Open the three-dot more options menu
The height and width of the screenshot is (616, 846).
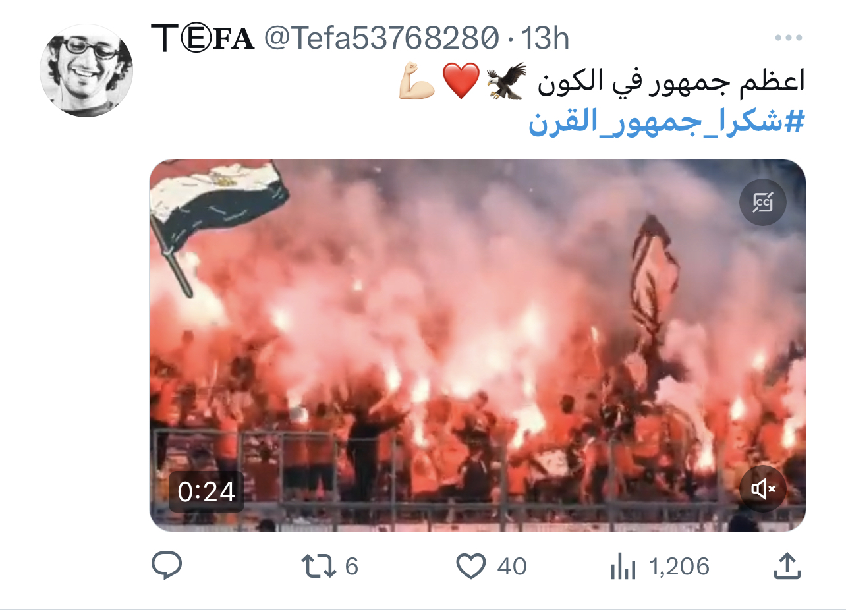click(787, 38)
